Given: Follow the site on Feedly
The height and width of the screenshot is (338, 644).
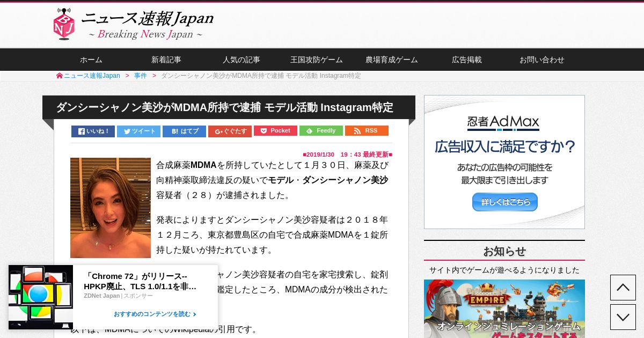Looking at the screenshot, I should [321, 131].
